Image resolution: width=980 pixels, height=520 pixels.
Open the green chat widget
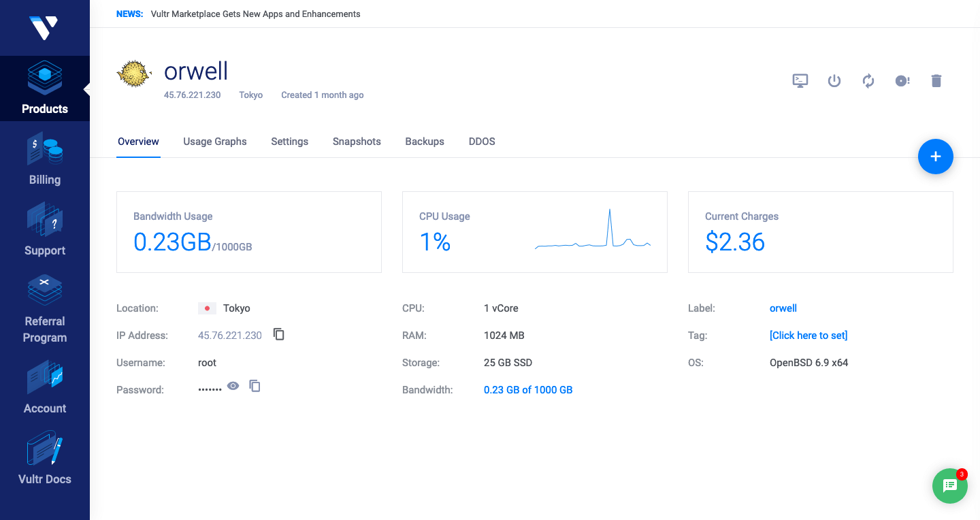click(950, 486)
